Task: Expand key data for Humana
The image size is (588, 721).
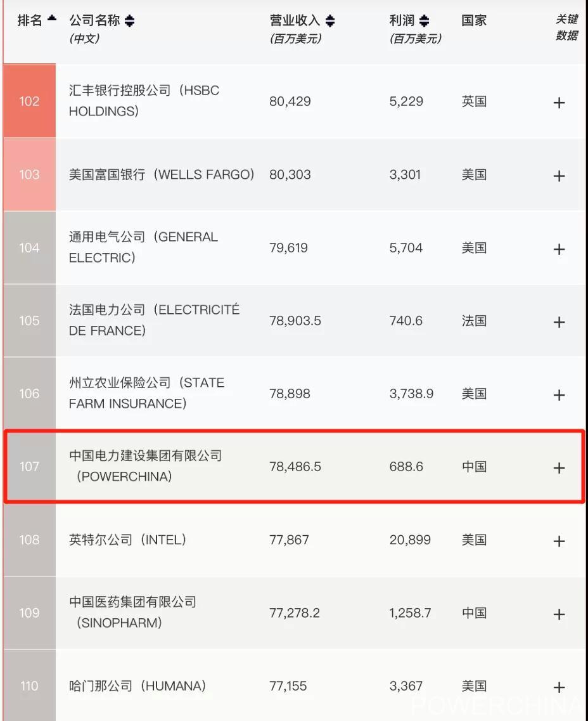Action: pos(559,687)
